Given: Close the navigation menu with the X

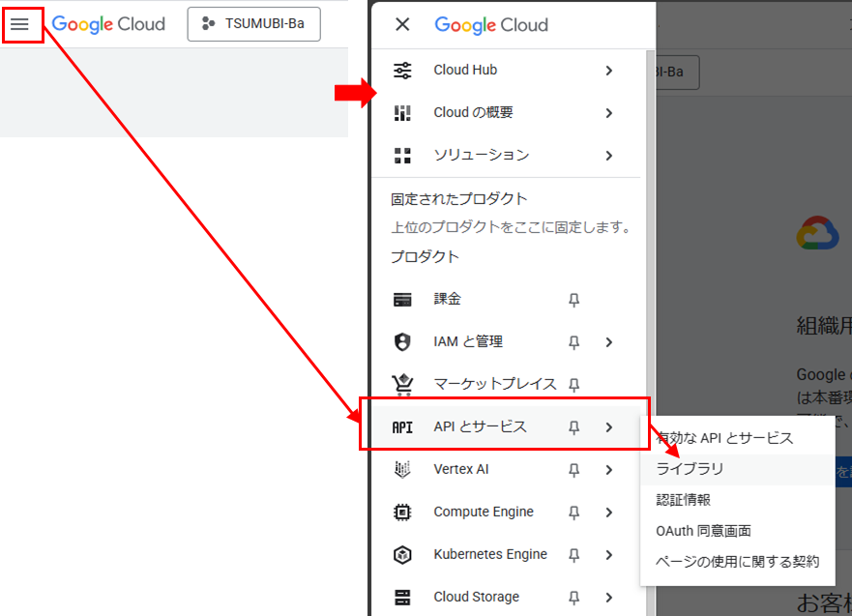Looking at the screenshot, I should click(x=402, y=24).
